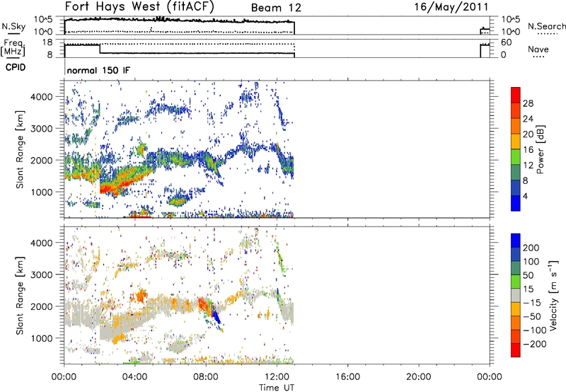Viewport: 566px width, 392px height.
Task: Click the 'Time UT' axis title
Action: pyautogui.click(x=277, y=388)
